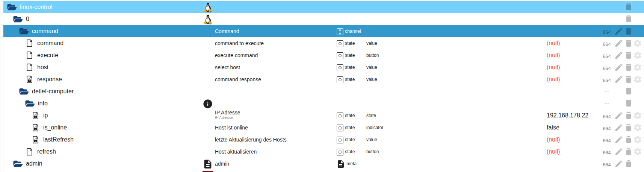Click the pencil edit icon for ip row
Image resolution: width=644 pixels, height=172 pixels.
[618, 116]
